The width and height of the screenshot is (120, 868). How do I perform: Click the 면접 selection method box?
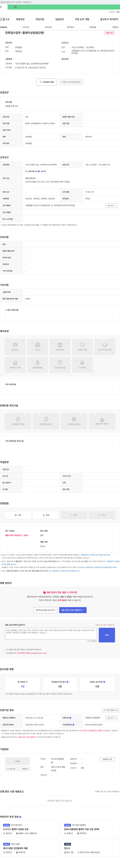click(x=46, y=515)
